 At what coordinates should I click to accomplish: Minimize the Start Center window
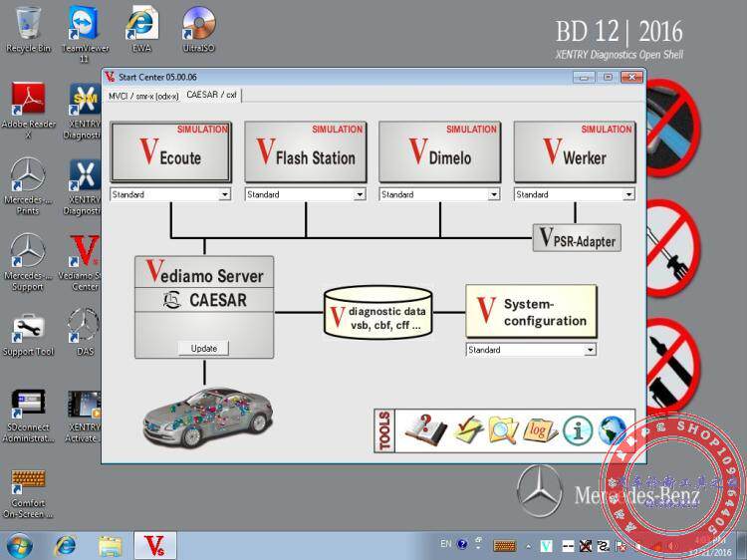[x=584, y=77]
